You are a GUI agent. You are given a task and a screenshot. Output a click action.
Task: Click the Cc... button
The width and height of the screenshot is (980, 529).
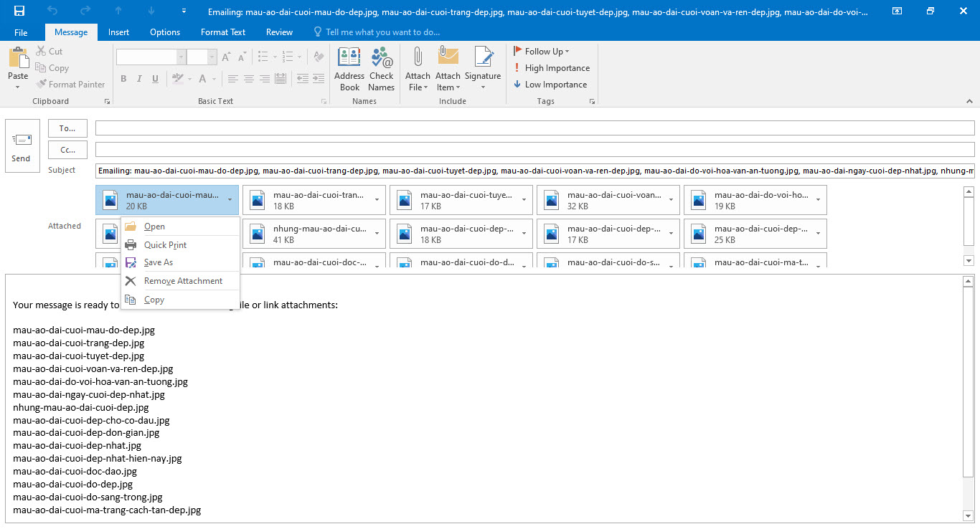click(x=67, y=150)
